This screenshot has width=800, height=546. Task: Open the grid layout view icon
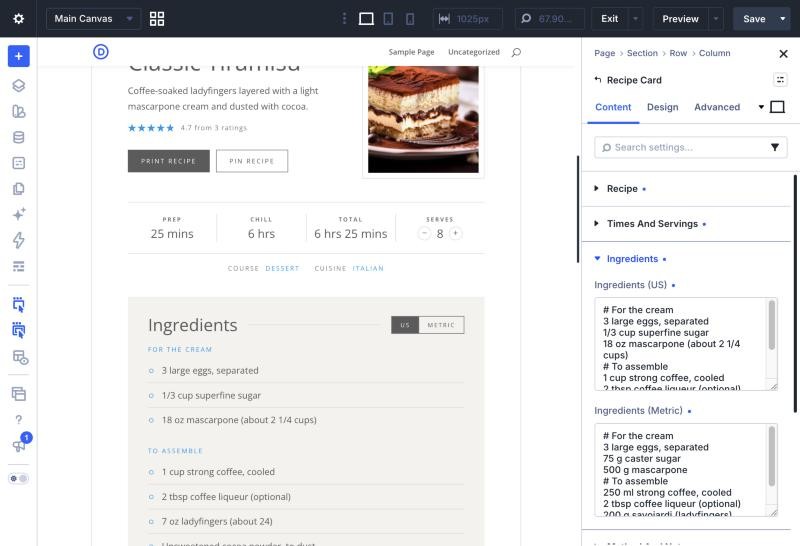tap(157, 19)
